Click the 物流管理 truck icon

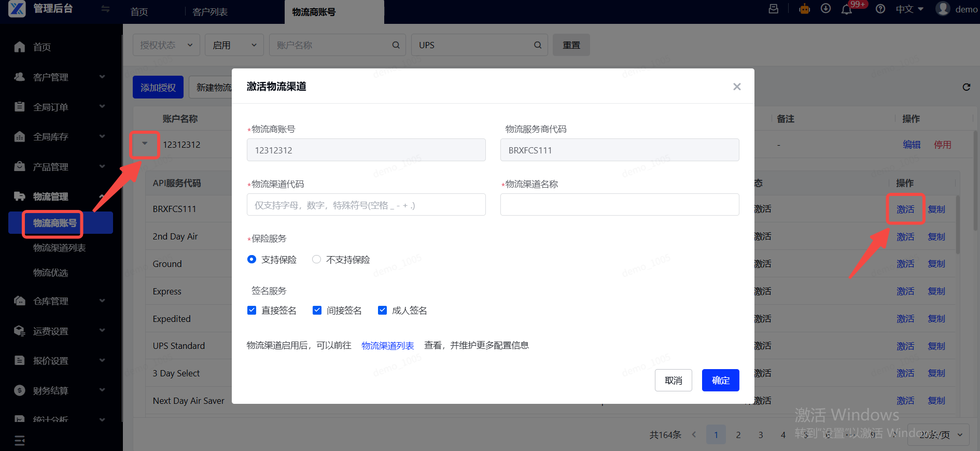20,196
